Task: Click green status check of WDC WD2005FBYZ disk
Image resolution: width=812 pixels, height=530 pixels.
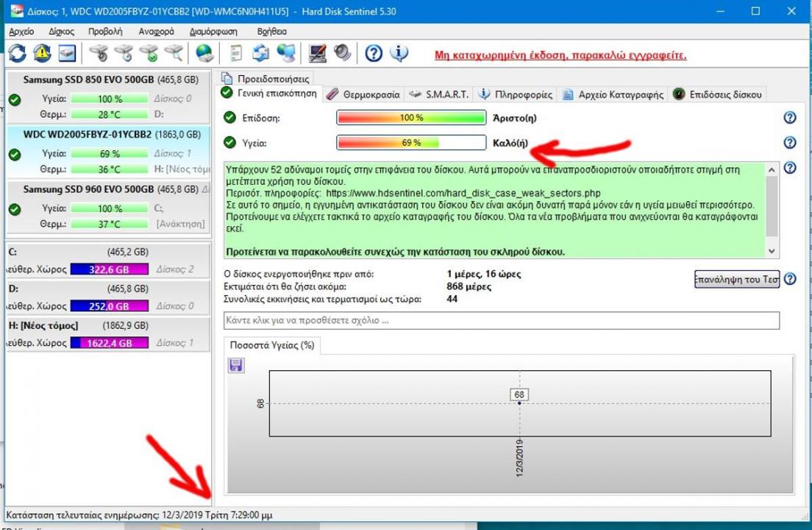Action: pyautogui.click(x=15, y=155)
